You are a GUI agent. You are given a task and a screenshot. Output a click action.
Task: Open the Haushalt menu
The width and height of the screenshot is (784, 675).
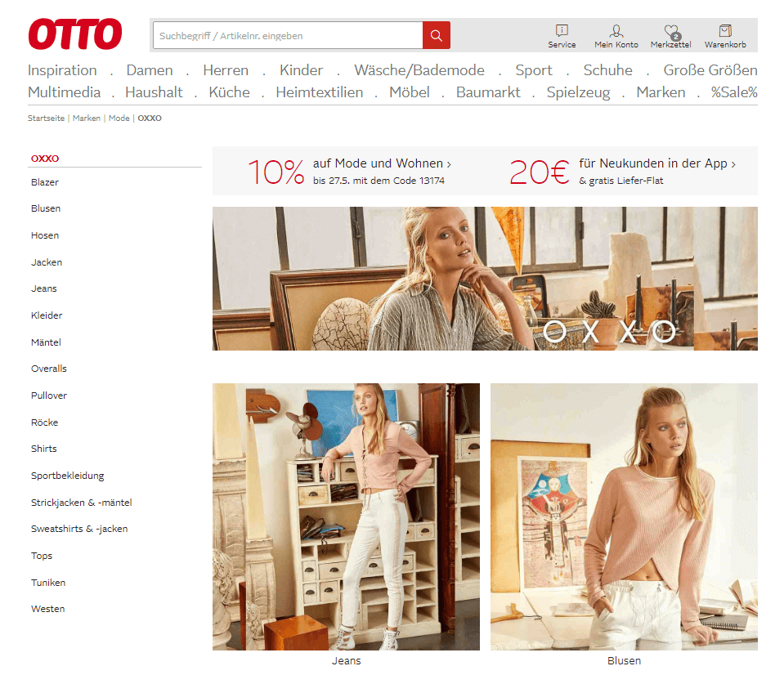pyautogui.click(x=154, y=92)
